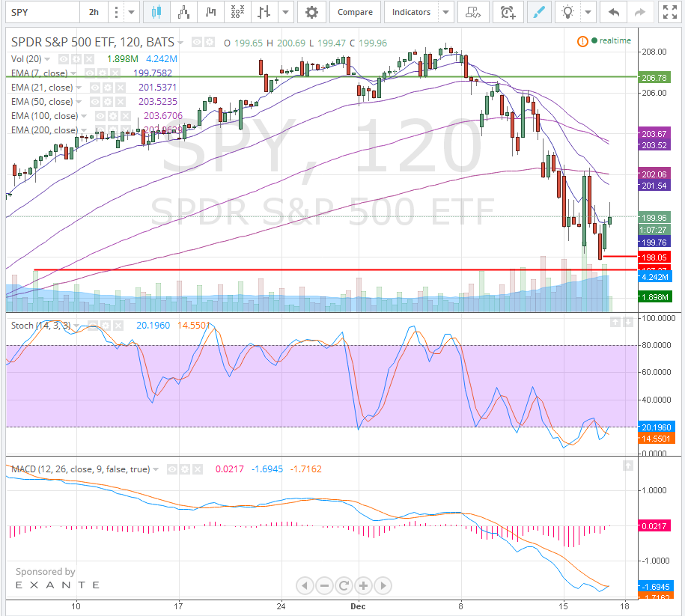Open the Pine script editor icon
The image size is (685, 616).
coord(473,12)
